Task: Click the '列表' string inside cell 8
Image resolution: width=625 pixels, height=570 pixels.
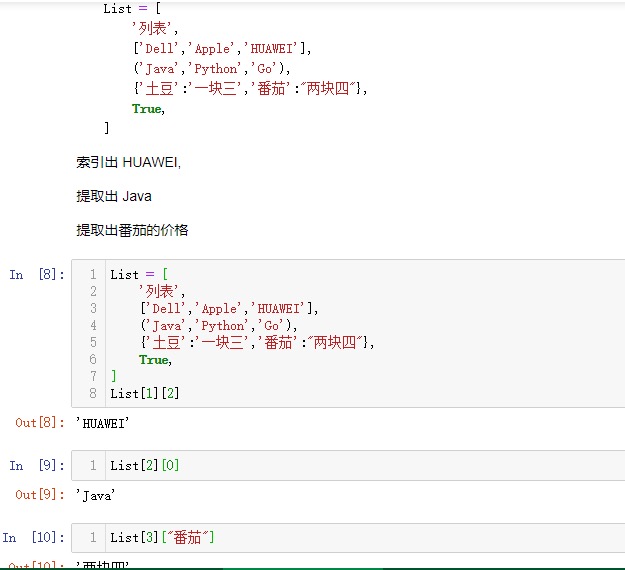Action: click(162, 291)
